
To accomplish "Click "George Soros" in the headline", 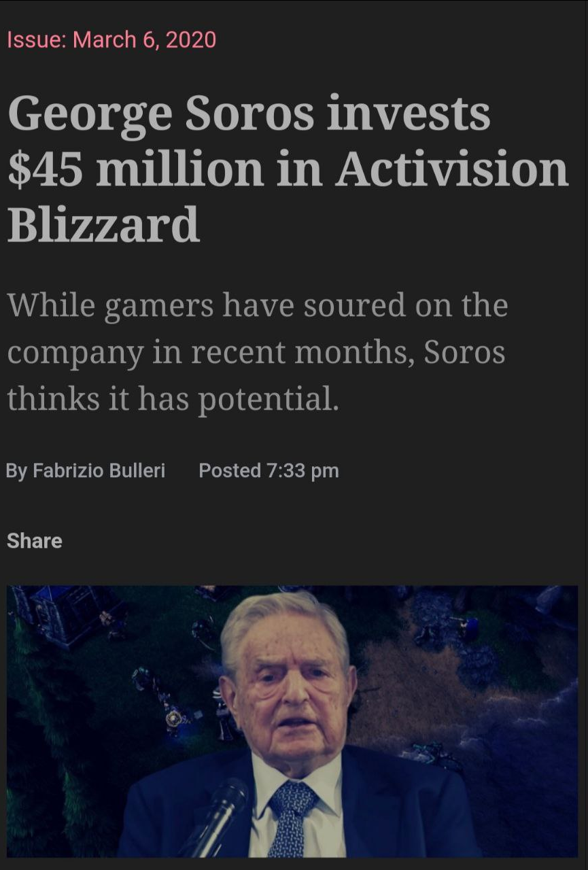I will 160,114.
